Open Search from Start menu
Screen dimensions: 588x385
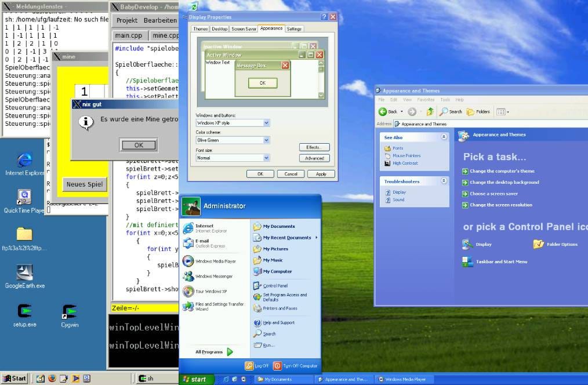pyautogui.click(x=265, y=333)
